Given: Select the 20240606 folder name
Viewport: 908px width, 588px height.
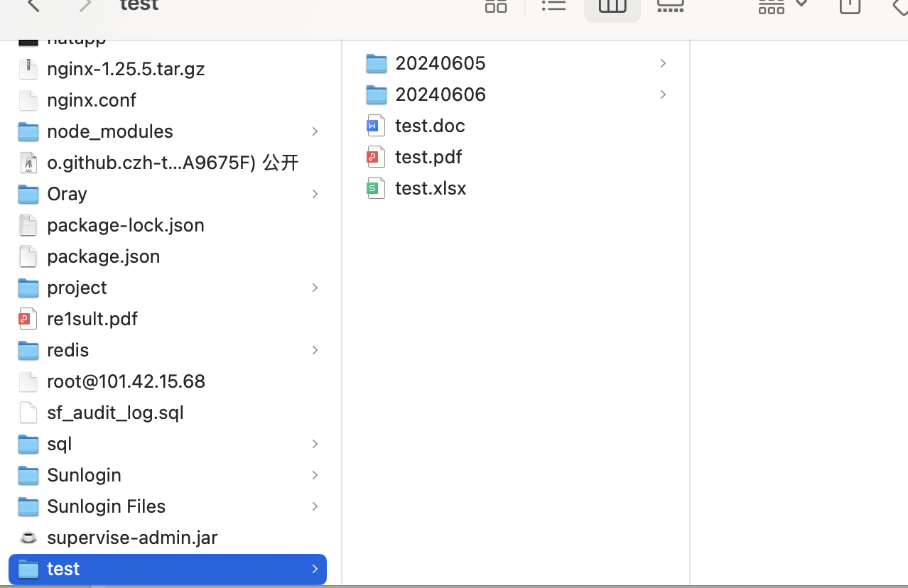Looking at the screenshot, I should click(441, 94).
